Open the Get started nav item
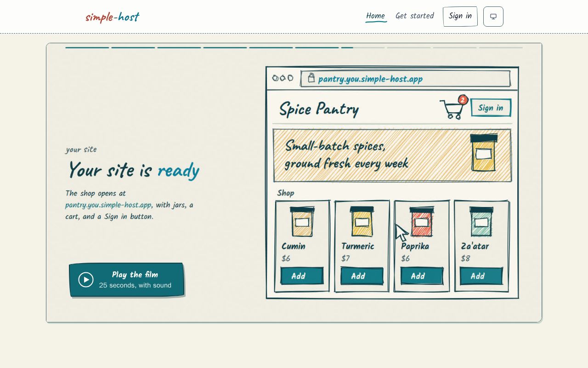588x368 pixels. pos(415,16)
